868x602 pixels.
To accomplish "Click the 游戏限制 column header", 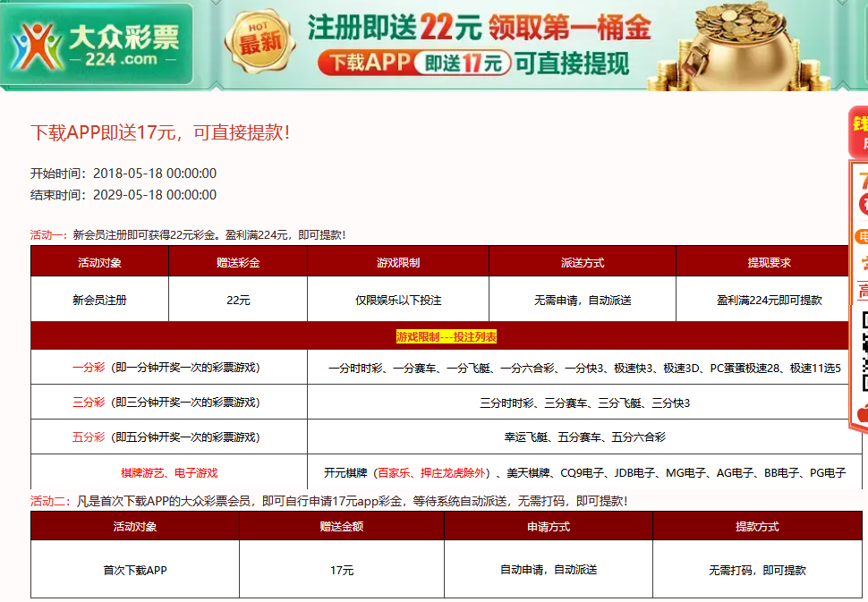I will click(x=398, y=262).
